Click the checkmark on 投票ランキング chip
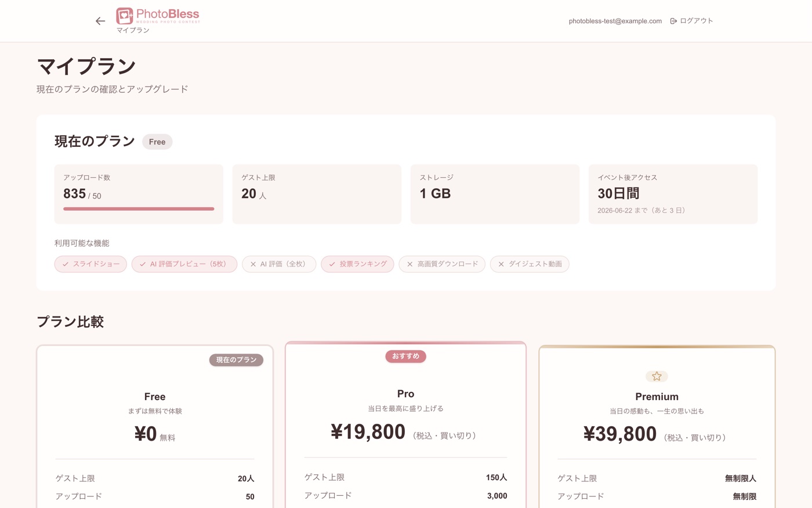The image size is (812, 508). [x=332, y=264]
